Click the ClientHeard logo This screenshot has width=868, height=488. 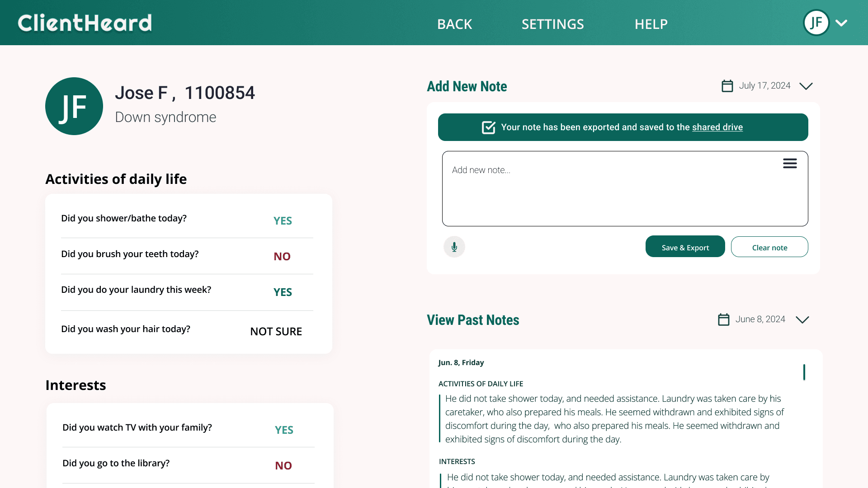click(x=85, y=23)
